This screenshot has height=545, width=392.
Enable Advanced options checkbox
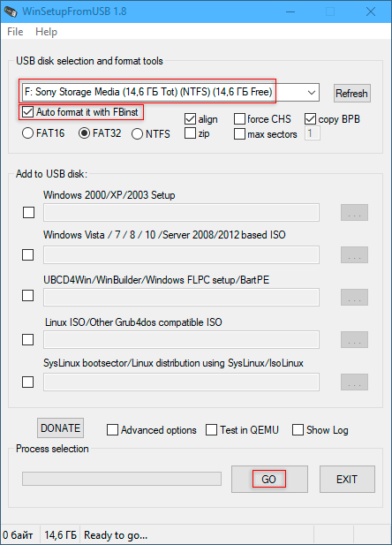point(112,430)
